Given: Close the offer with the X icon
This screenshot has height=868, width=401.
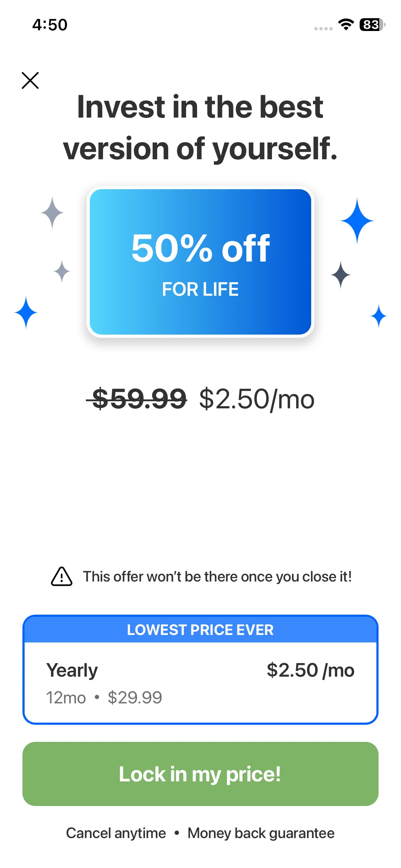Looking at the screenshot, I should (x=30, y=80).
